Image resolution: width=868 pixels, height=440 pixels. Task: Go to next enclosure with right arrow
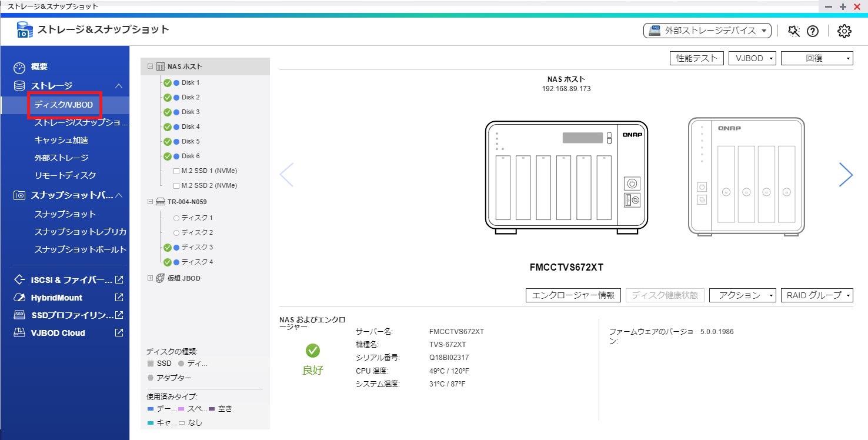pos(846,175)
